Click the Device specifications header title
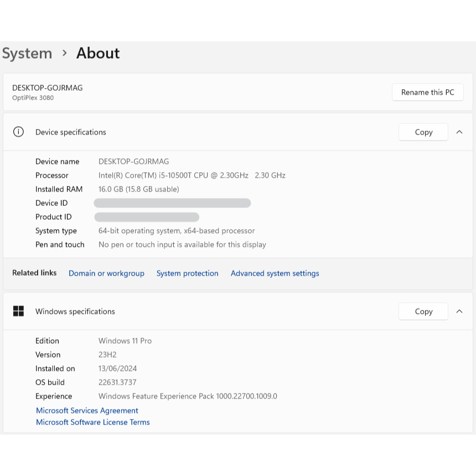The height and width of the screenshot is (476, 476). [70, 132]
